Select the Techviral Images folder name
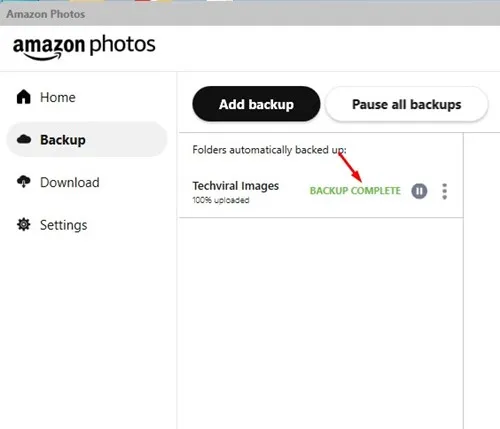This screenshot has height=429, width=500. pos(236,186)
